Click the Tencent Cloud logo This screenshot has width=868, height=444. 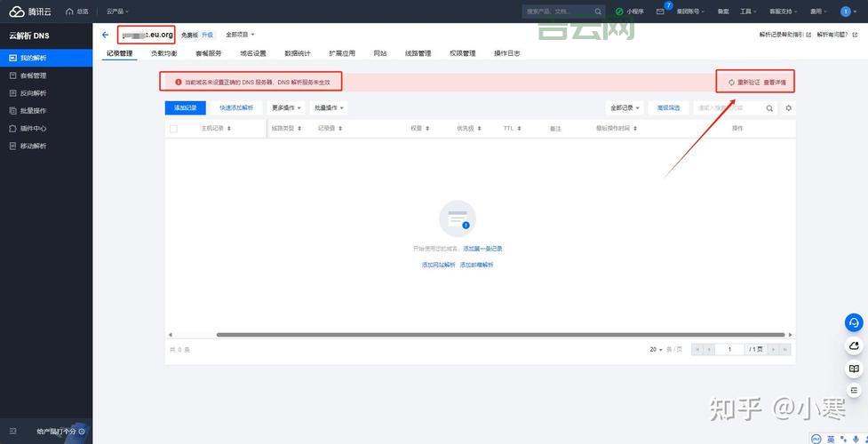32,12
